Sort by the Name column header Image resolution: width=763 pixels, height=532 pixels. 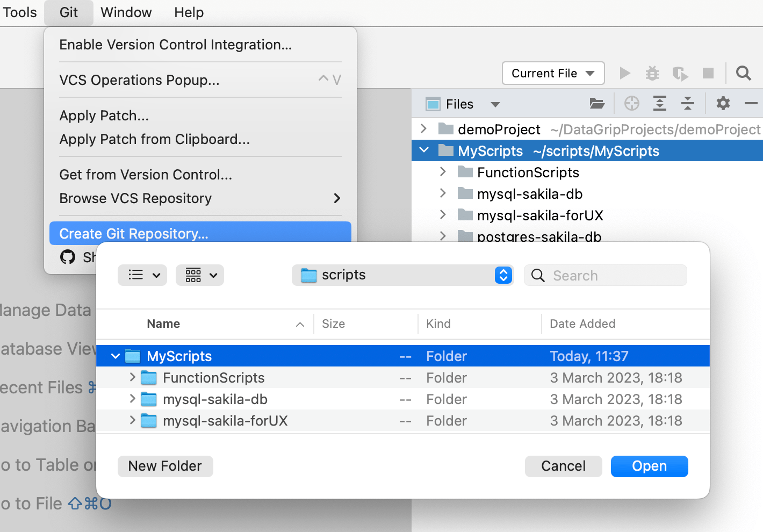163,323
